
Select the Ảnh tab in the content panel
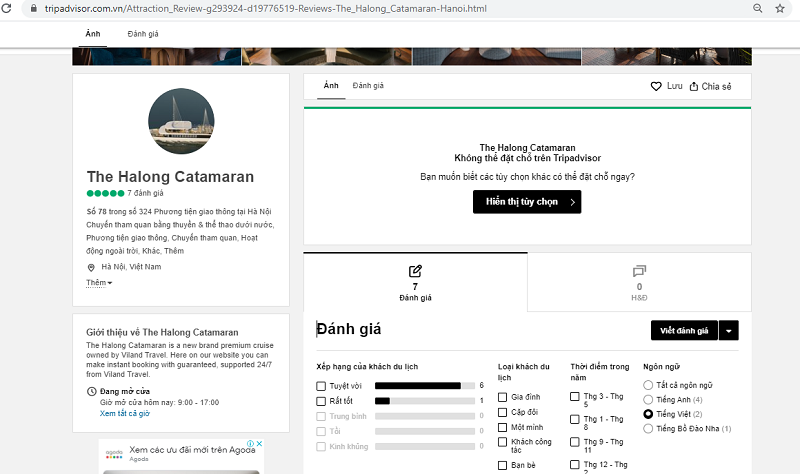[x=331, y=86]
